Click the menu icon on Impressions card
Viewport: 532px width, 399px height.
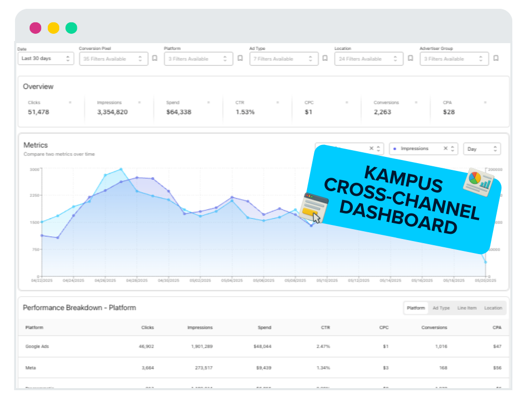pos(139,102)
